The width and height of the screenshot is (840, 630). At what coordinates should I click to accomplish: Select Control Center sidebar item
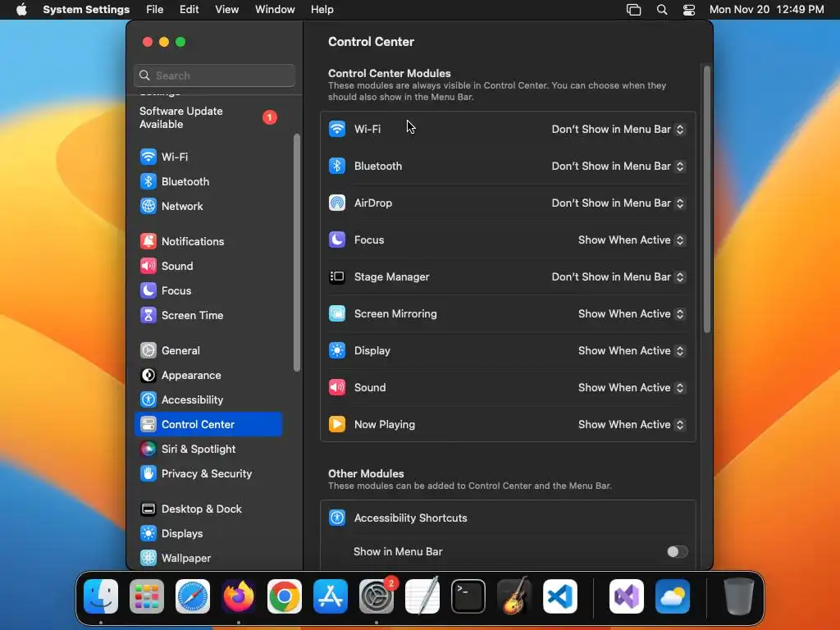[208, 425]
